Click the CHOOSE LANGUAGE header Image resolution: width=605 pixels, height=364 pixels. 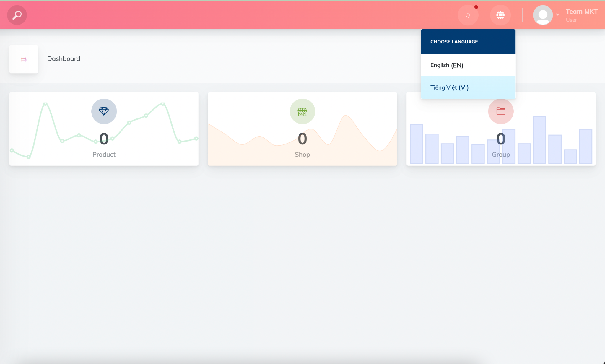pyautogui.click(x=454, y=42)
